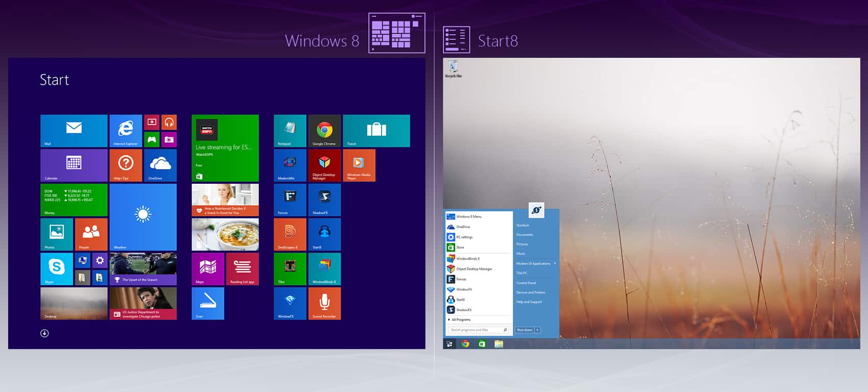
Task: Open the Reading List app tile
Action: coord(242,269)
